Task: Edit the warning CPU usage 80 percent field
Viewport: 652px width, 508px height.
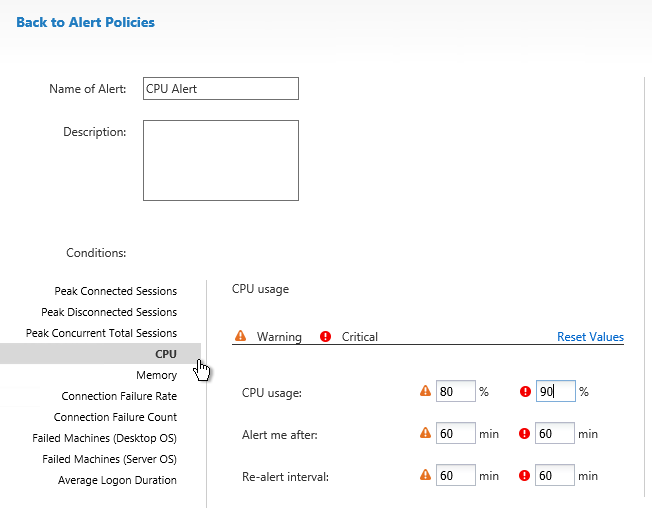Action: 455,391
